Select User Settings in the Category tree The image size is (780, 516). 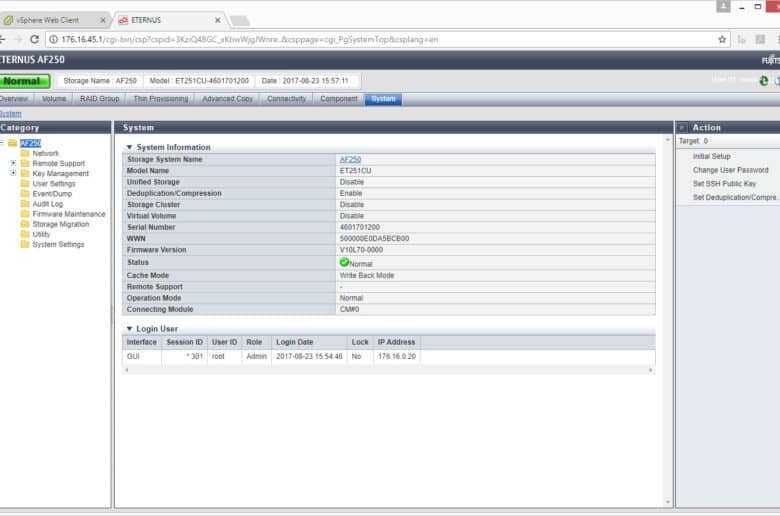[x=54, y=184]
